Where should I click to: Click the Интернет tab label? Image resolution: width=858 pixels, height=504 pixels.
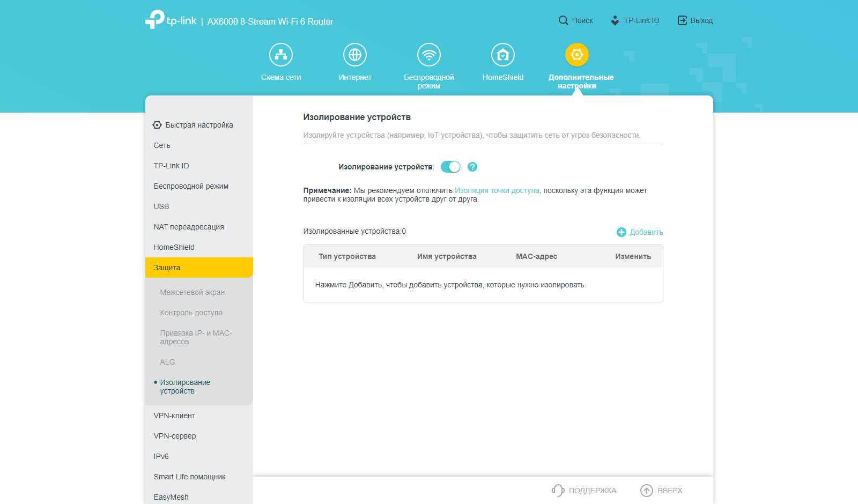(x=355, y=77)
